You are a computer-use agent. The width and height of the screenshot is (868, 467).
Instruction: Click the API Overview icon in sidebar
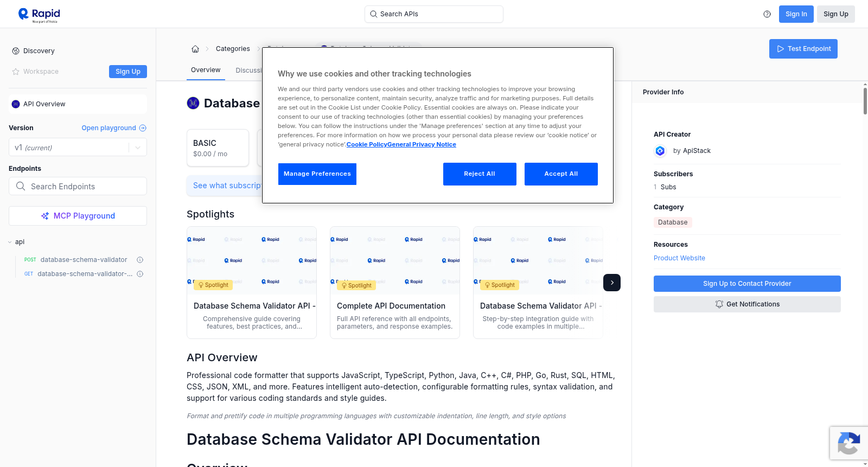coord(16,104)
